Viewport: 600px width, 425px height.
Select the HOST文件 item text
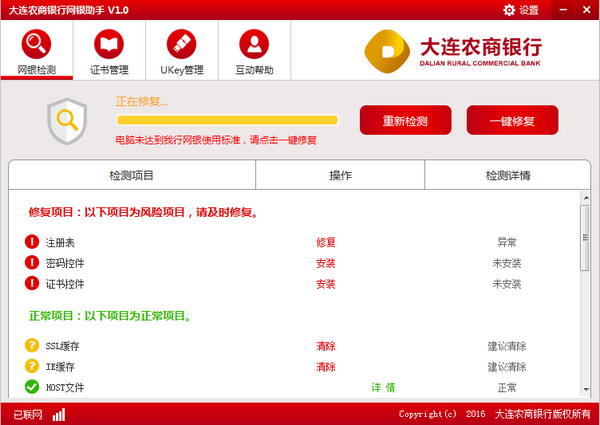coord(65,388)
